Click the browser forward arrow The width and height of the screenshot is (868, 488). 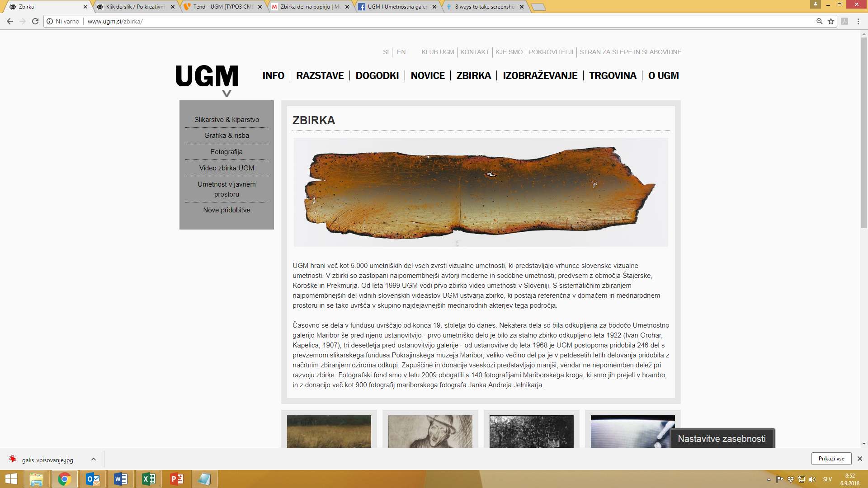23,21
